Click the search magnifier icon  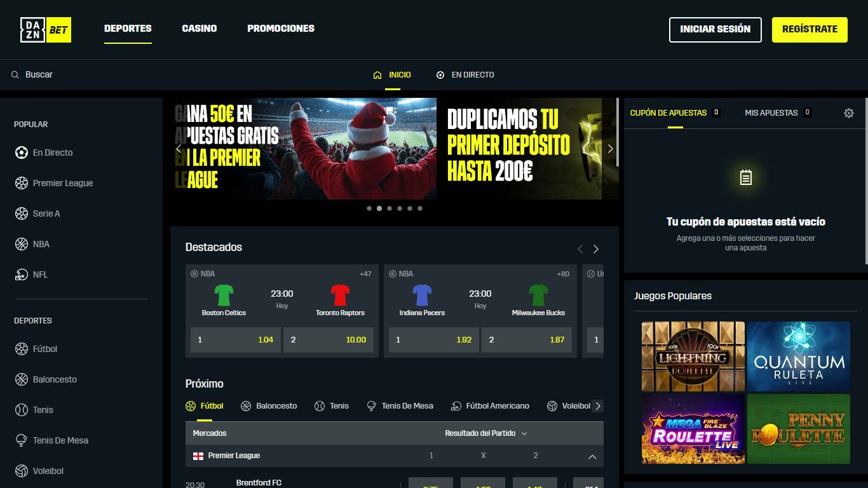[15, 75]
